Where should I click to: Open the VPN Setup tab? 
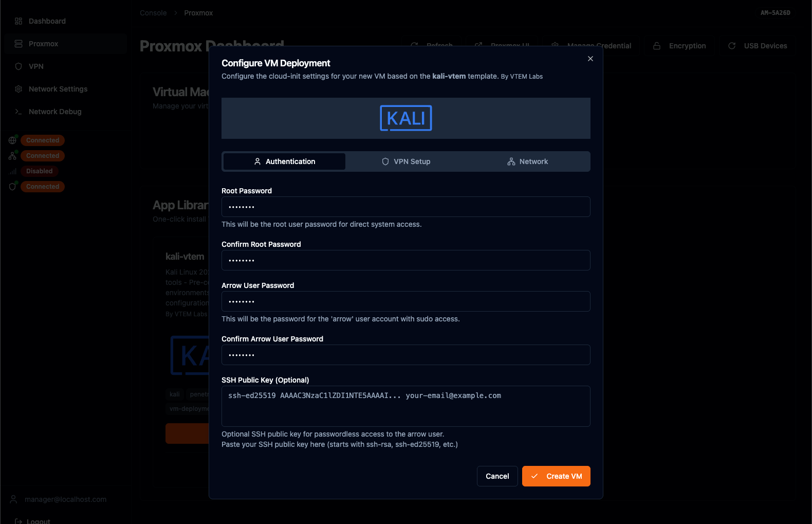click(406, 161)
